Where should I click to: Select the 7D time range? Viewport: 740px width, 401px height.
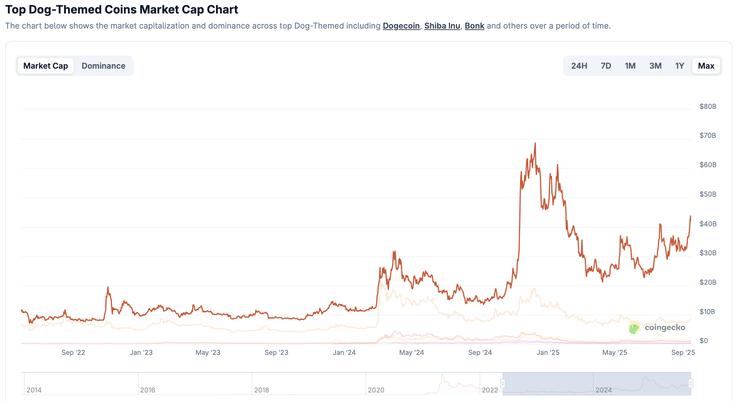(606, 66)
